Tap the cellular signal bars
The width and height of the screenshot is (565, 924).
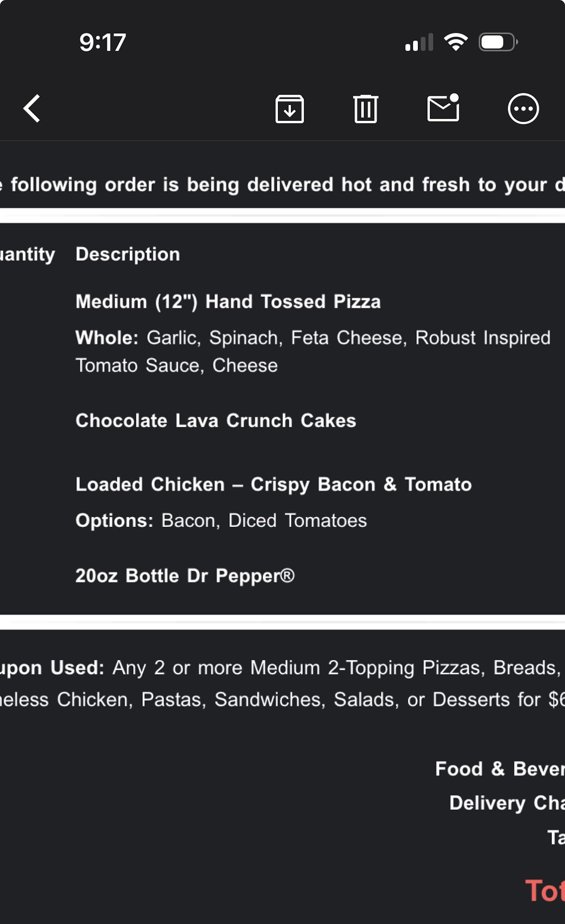419,42
